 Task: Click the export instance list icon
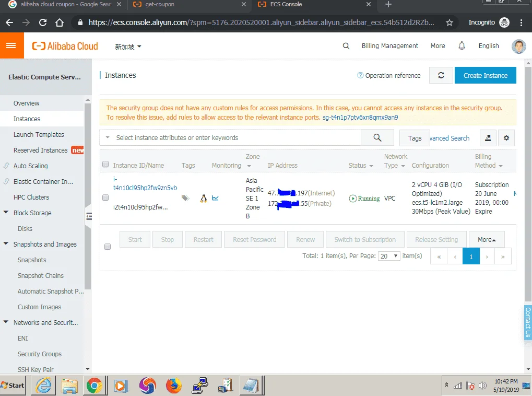(x=488, y=138)
